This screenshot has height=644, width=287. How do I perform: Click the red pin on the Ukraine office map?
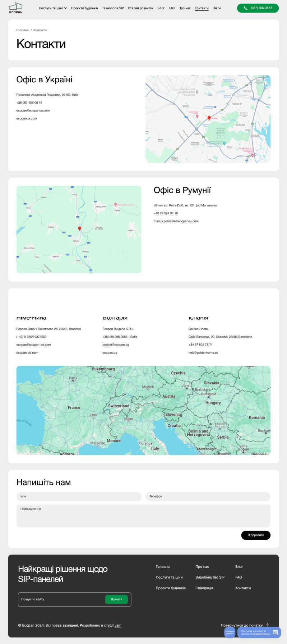click(x=209, y=118)
